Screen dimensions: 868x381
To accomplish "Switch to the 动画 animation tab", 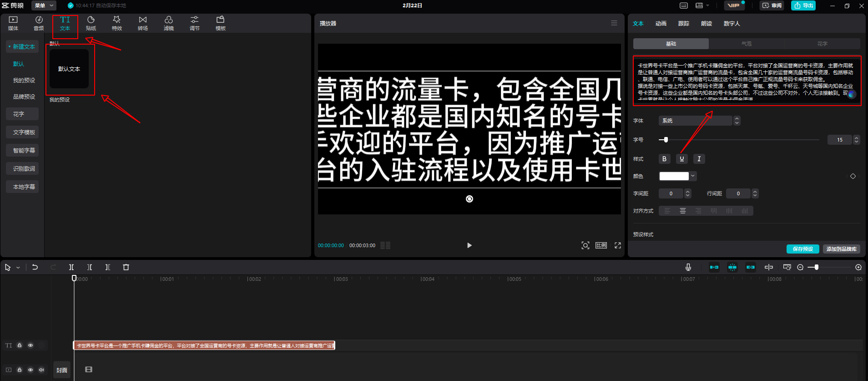I will point(661,24).
